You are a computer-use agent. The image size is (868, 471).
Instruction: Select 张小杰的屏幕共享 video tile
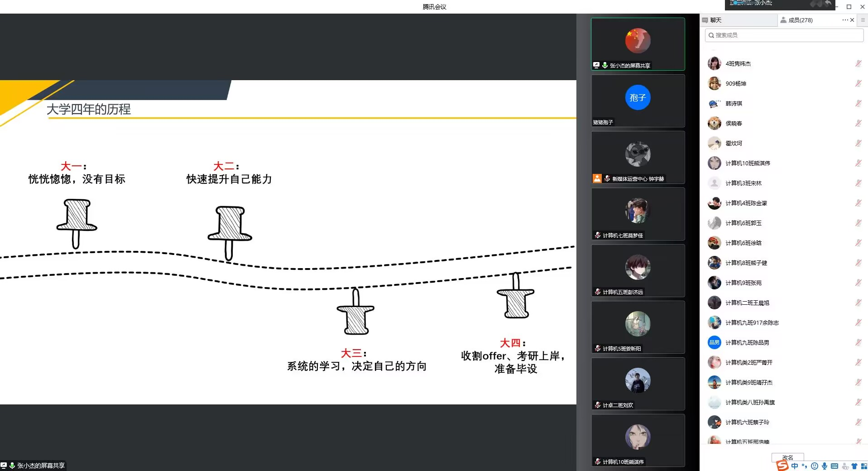click(x=638, y=44)
